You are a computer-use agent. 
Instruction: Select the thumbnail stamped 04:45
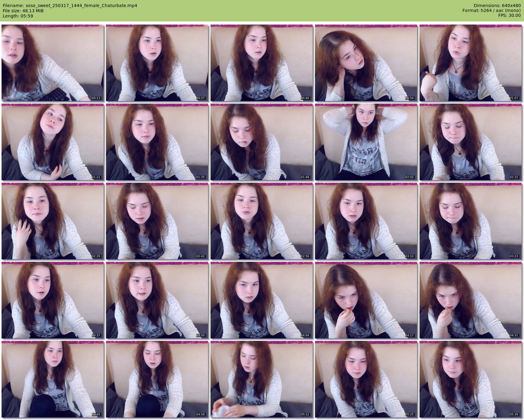53,379
